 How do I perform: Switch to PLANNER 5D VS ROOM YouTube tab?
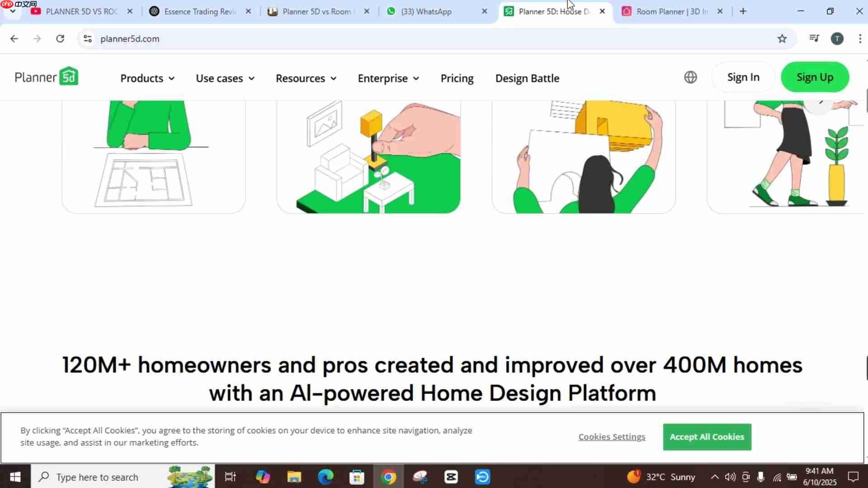click(81, 11)
